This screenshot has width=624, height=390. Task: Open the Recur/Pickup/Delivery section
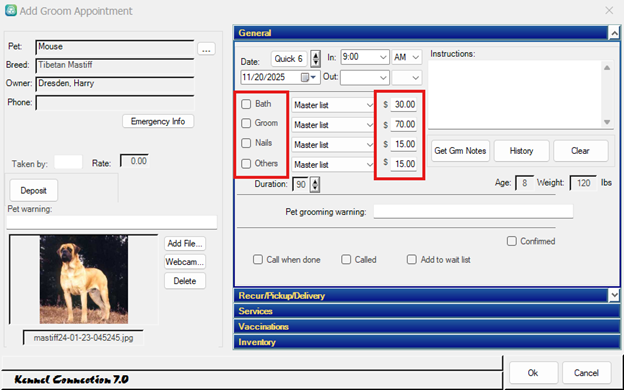click(421, 296)
